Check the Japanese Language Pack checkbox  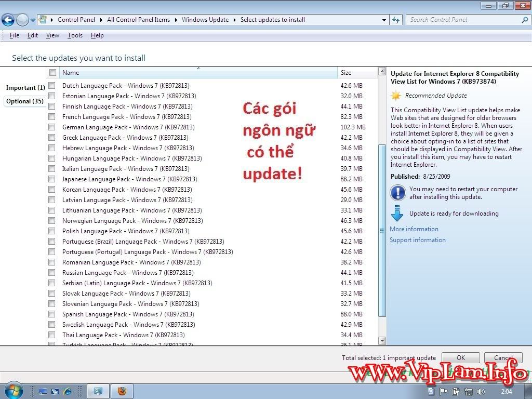point(52,179)
